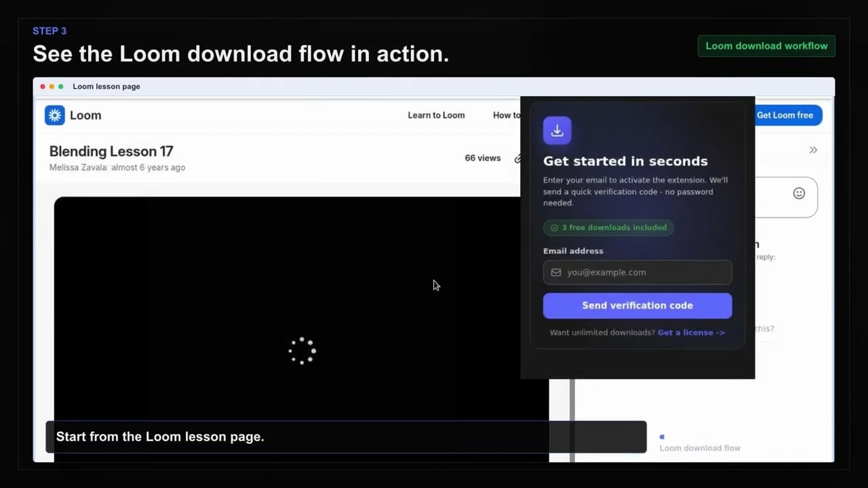Click the Loom download flow caption text
The height and width of the screenshot is (488, 868).
click(699, 448)
